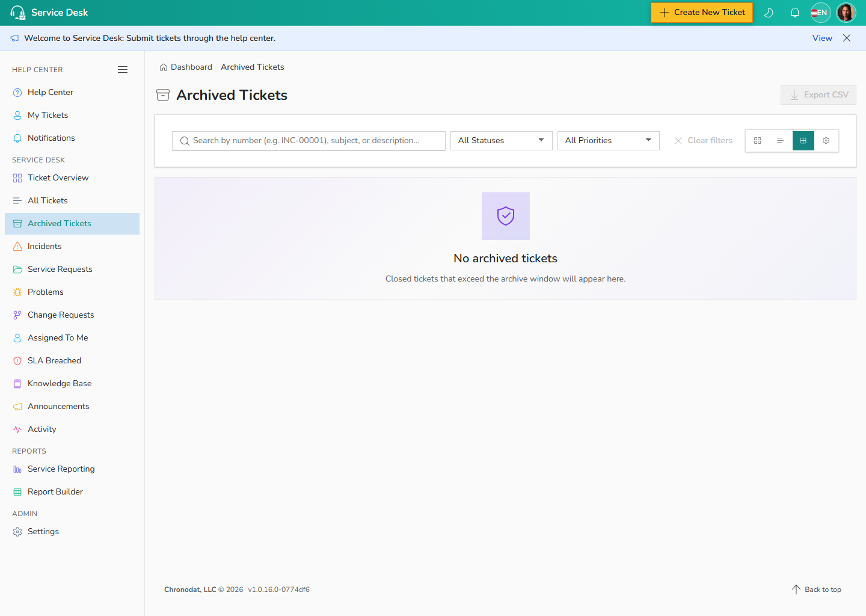Click the Service Requests folder icon
Screen dimensions: 866x616
[17, 269]
